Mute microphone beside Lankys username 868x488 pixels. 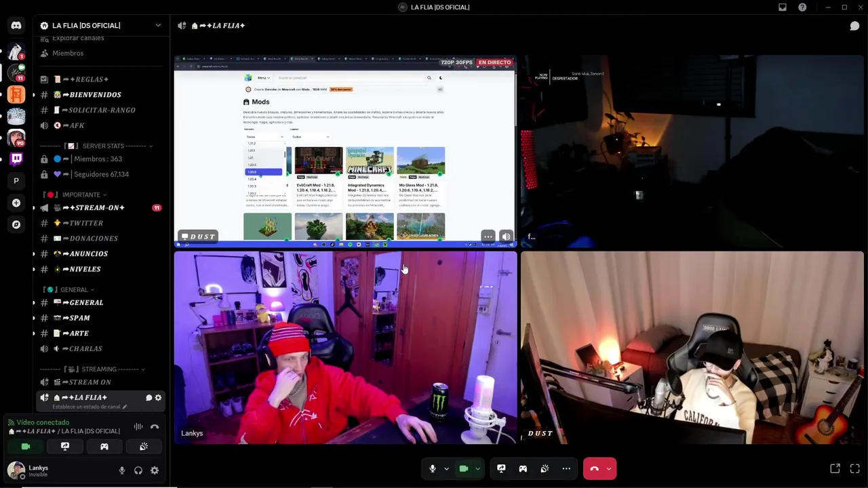click(122, 470)
